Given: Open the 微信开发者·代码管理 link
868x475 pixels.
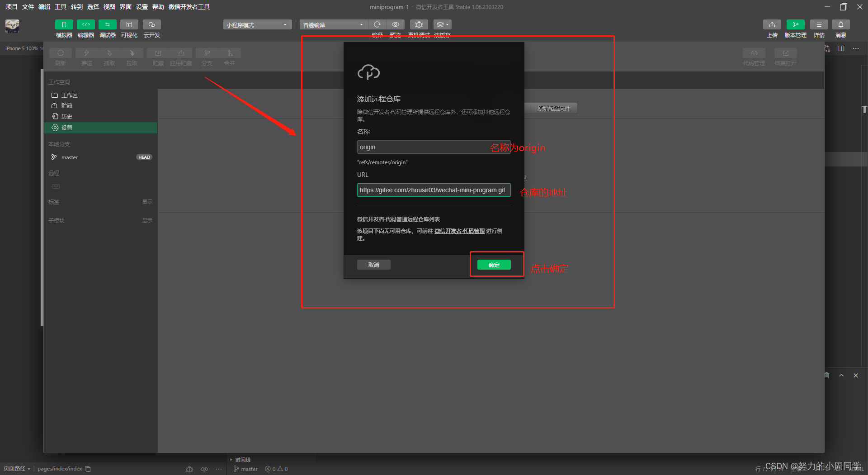Looking at the screenshot, I should pos(459,231).
